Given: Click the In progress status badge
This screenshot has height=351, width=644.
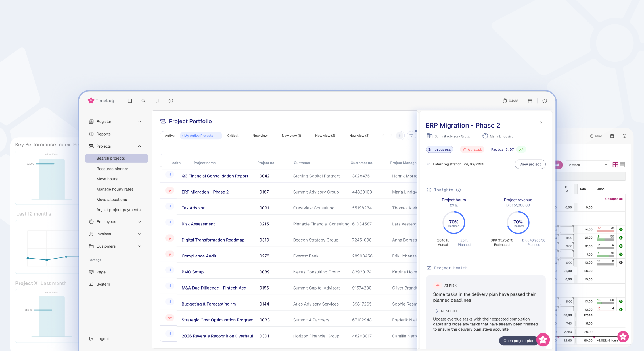Looking at the screenshot, I should point(440,149).
